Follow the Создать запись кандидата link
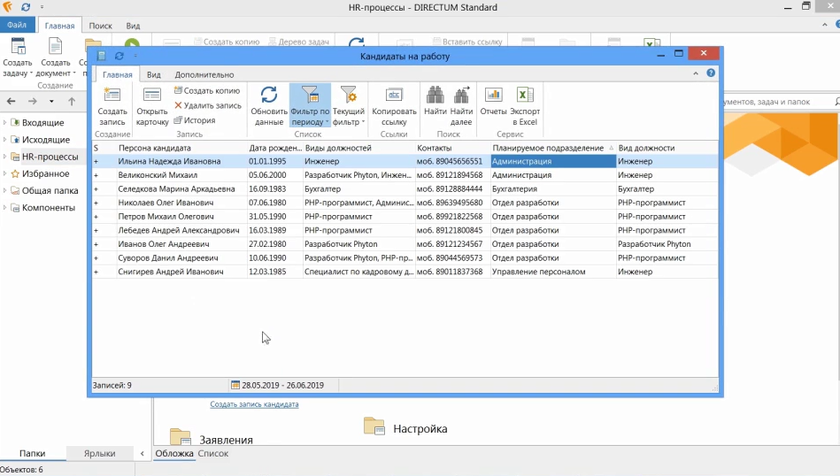This screenshot has height=476, width=840. [254, 404]
